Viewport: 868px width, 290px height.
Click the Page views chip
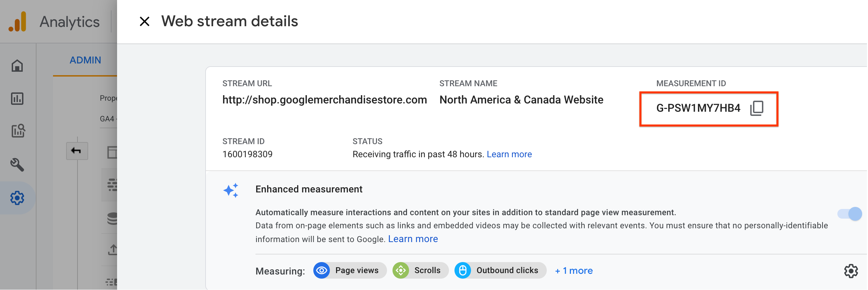pyautogui.click(x=350, y=270)
